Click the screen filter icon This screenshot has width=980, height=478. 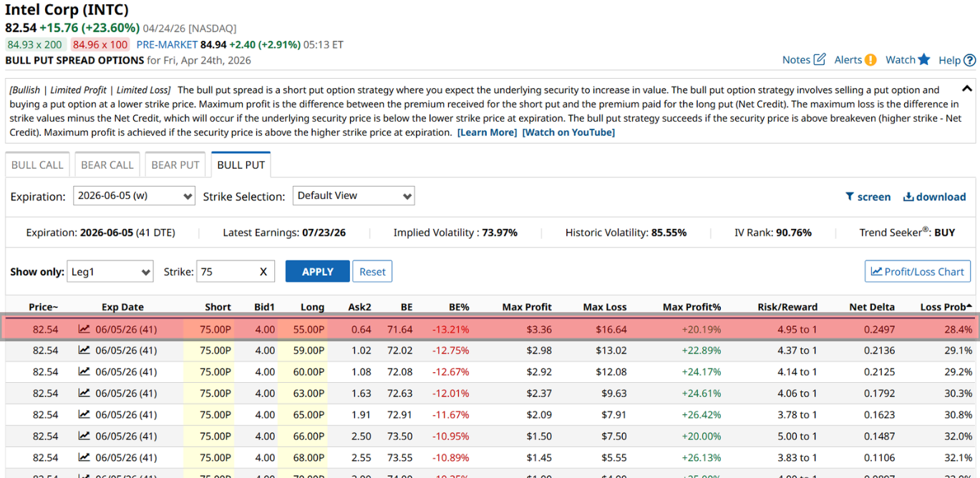(850, 197)
